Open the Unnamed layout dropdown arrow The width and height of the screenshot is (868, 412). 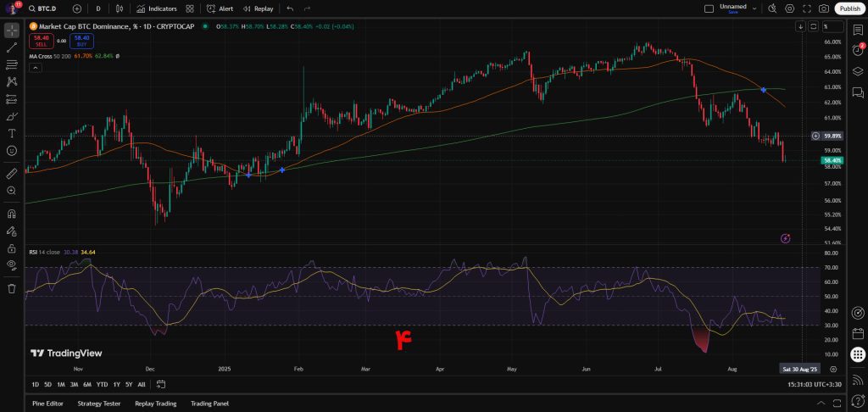[x=754, y=8]
